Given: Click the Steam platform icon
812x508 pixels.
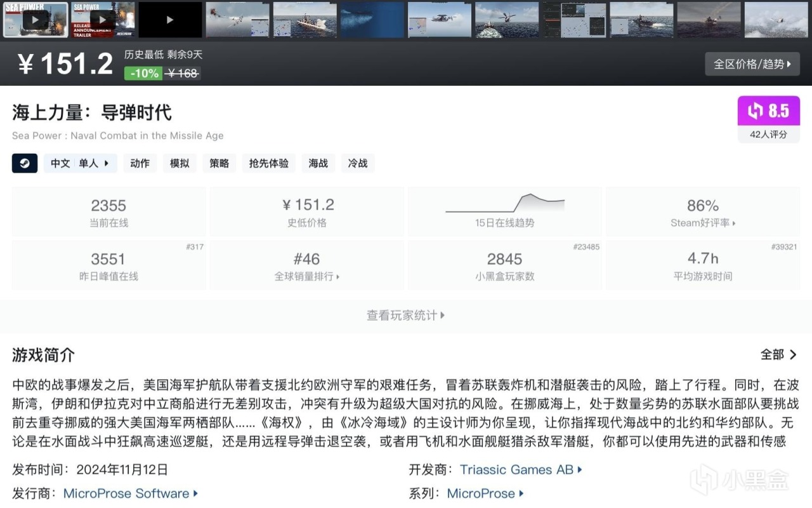Looking at the screenshot, I should tap(25, 163).
